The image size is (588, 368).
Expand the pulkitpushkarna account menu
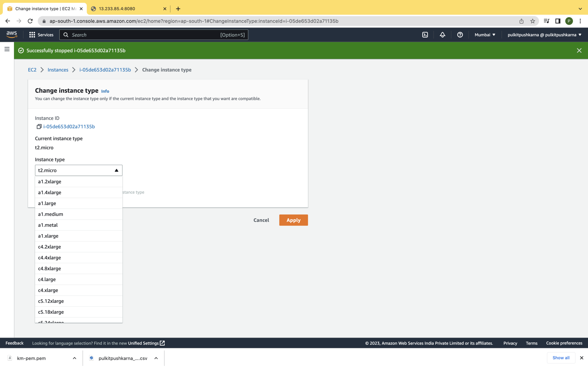(544, 35)
